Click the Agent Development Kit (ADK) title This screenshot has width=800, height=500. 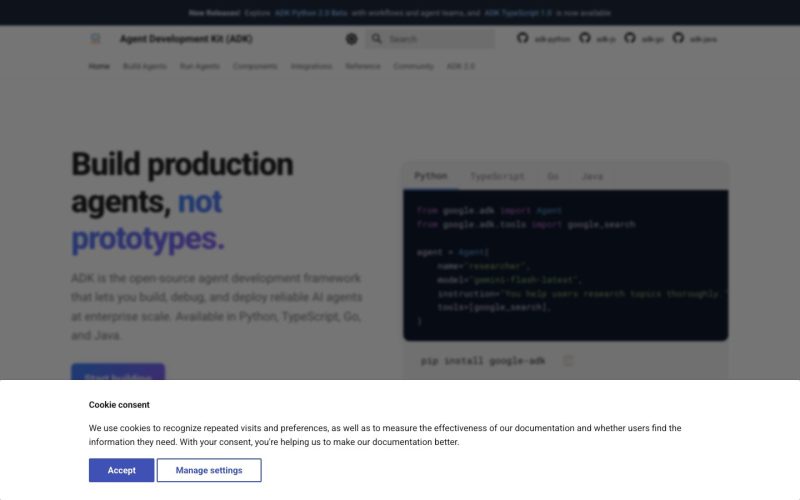click(186, 39)
